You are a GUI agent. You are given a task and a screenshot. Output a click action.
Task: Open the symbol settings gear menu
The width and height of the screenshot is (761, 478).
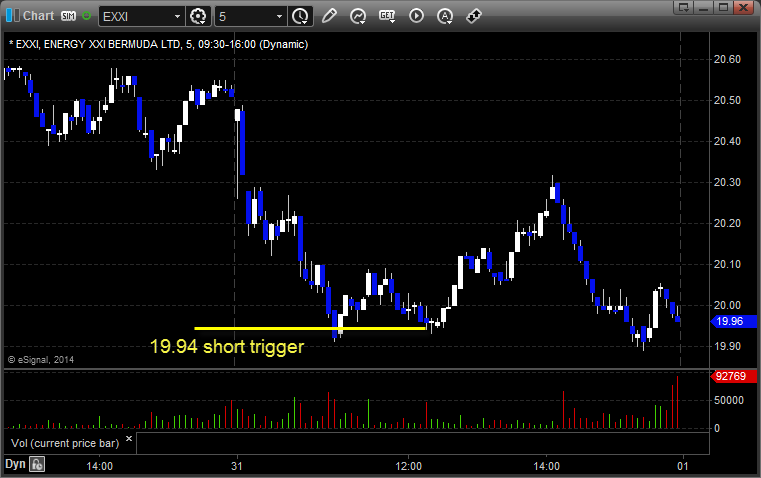198,16
